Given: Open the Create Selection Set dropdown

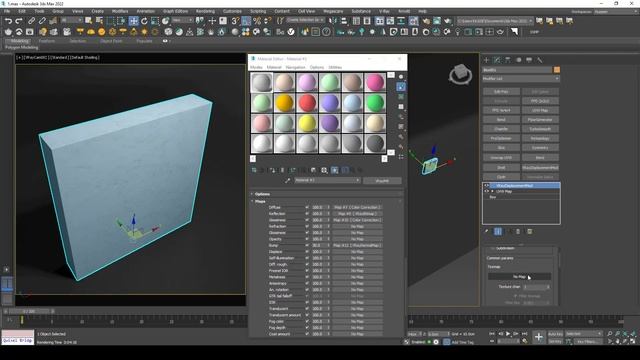Looking at the screenshot, I should (x=306, y=20).
